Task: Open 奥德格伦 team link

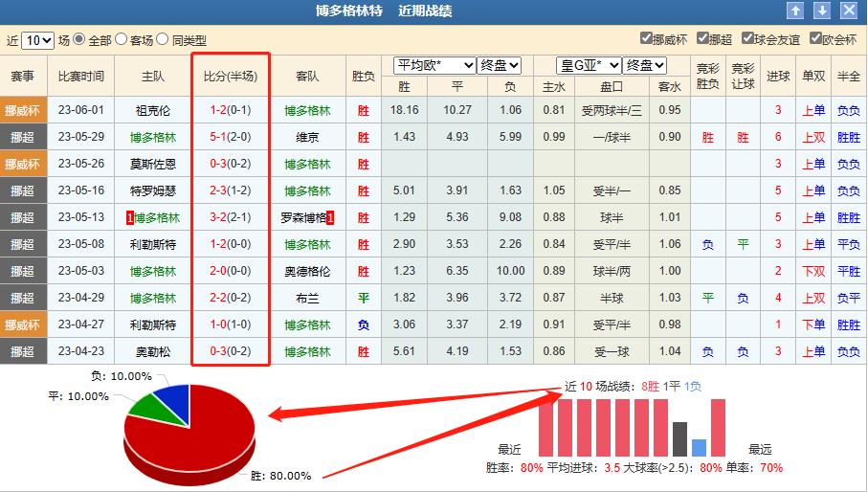Action: click(x=307, y=271)
